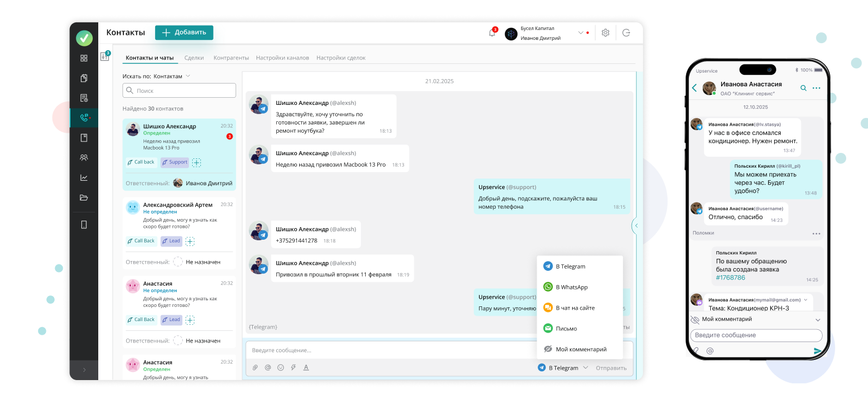Click the contacts Поиск search field
Viewport: 868px width, 403px height.
coord(179,91)
